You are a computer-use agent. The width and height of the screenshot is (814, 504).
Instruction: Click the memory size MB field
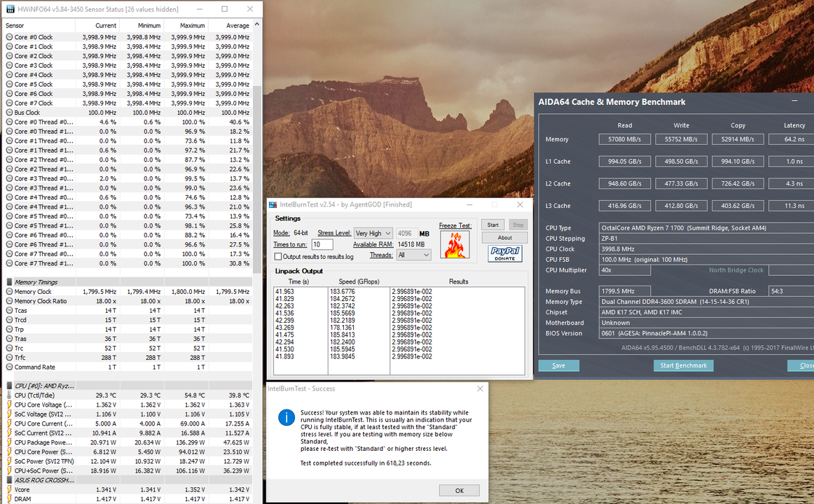406,233
